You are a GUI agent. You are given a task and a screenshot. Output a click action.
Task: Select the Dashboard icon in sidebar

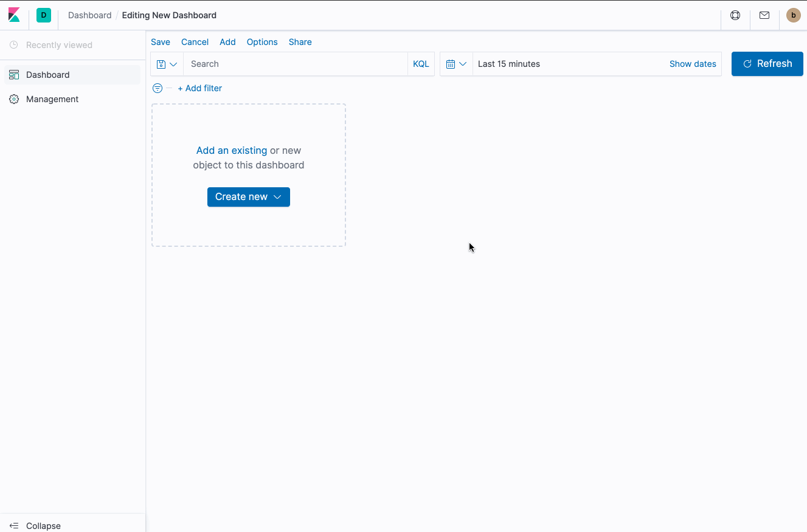pos(13,74)
